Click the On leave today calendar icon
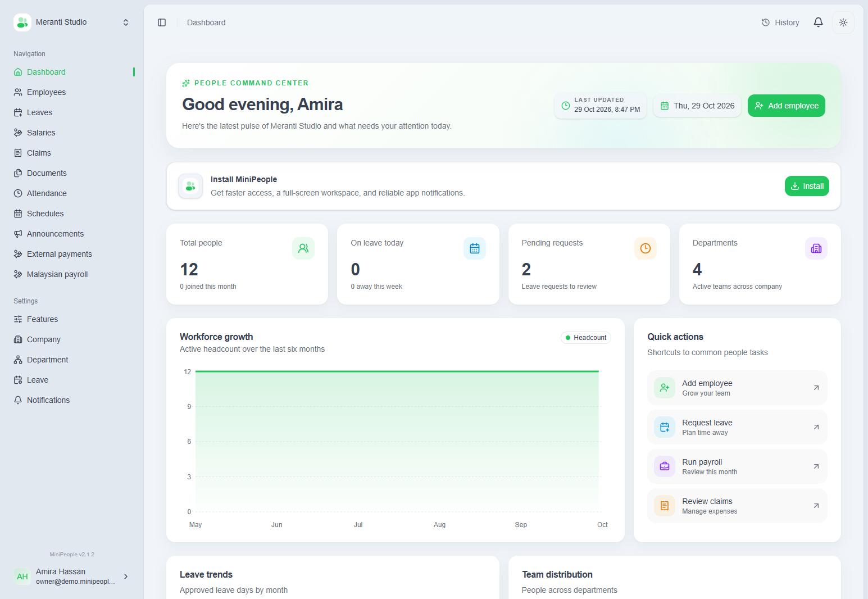The height and width of the screenshot is (599, 868). click(x=475, y=248)
